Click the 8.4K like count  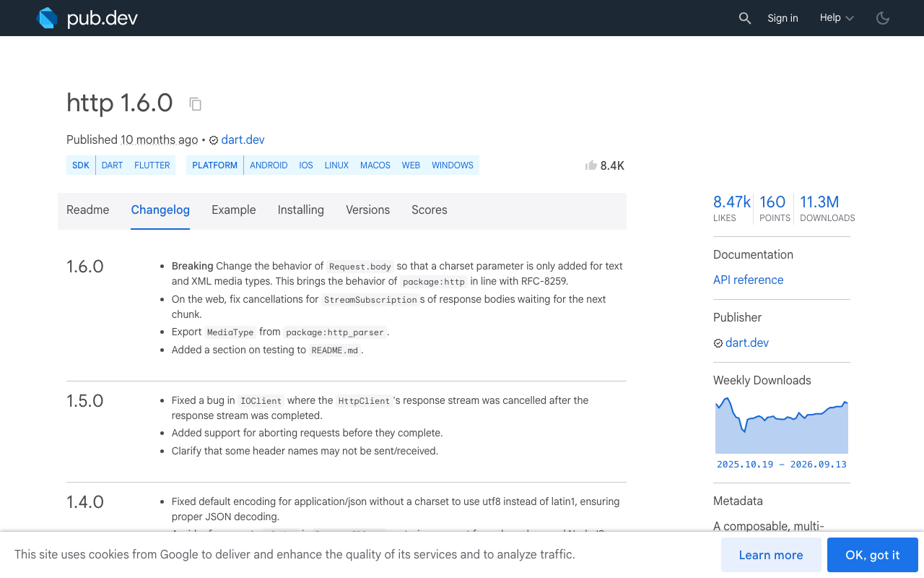612,165
